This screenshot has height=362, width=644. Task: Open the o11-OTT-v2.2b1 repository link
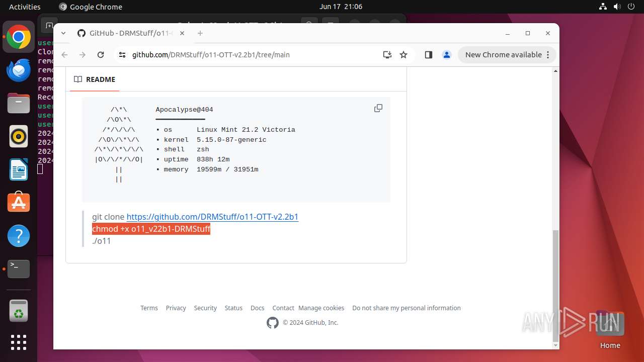click(212, 217)
